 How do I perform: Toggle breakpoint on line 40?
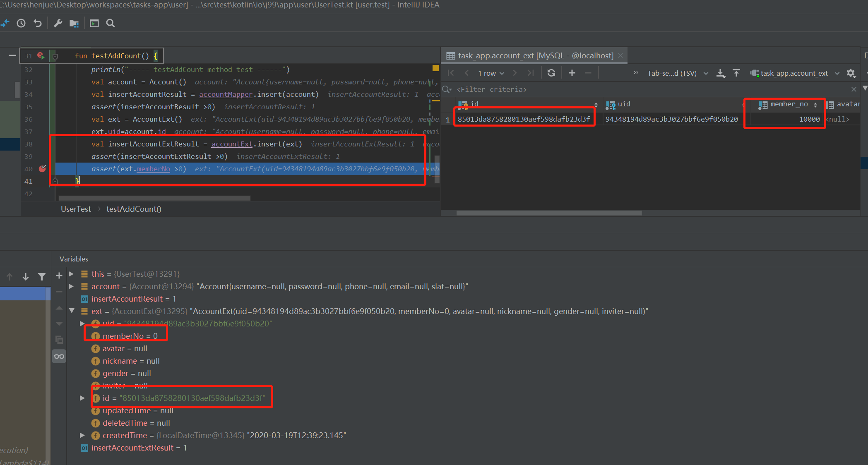coord(42,169)
